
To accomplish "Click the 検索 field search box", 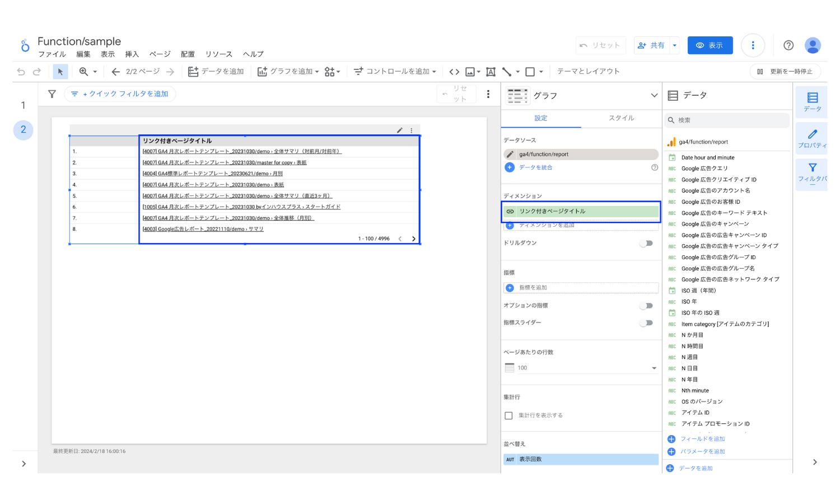I will click(727, 120).
